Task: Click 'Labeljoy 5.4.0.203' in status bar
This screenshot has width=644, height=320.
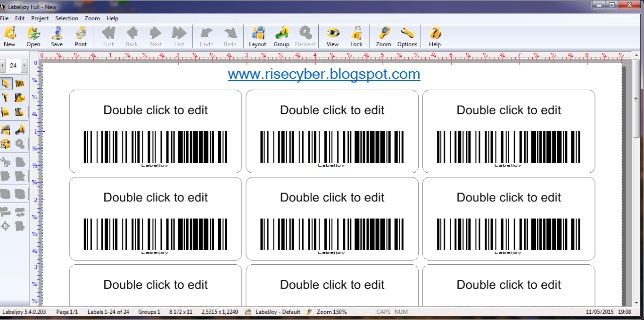Action: click(x=24, y=312)
